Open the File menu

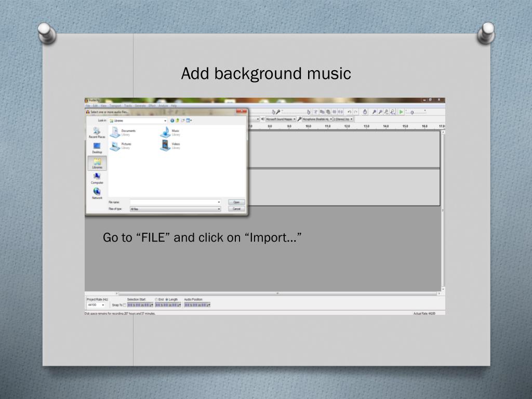88,106
